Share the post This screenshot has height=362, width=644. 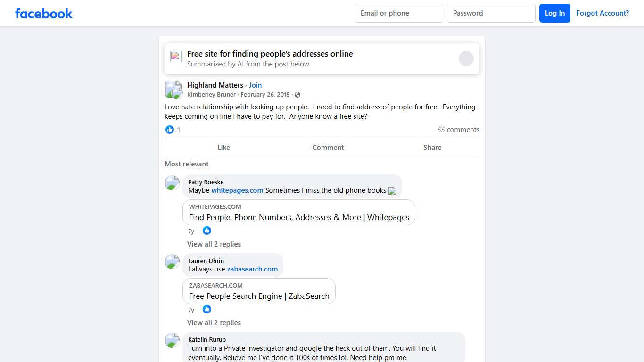[x=432, y=148]
